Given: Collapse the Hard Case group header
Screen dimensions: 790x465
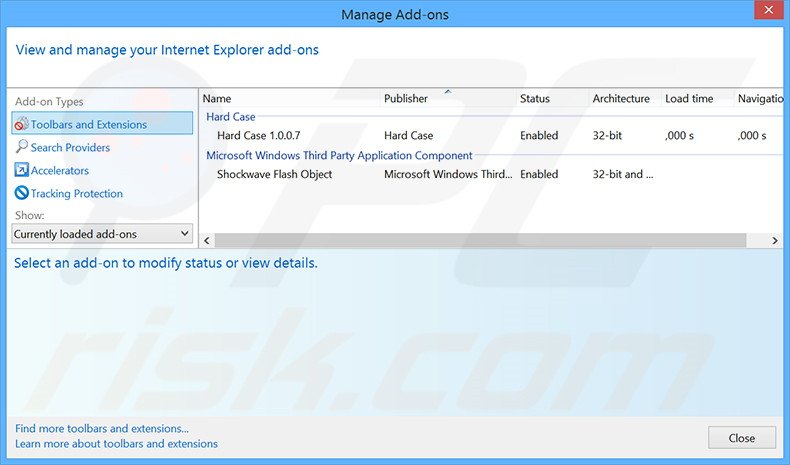Looking at the screenshot, I should (x=231, y=117).
